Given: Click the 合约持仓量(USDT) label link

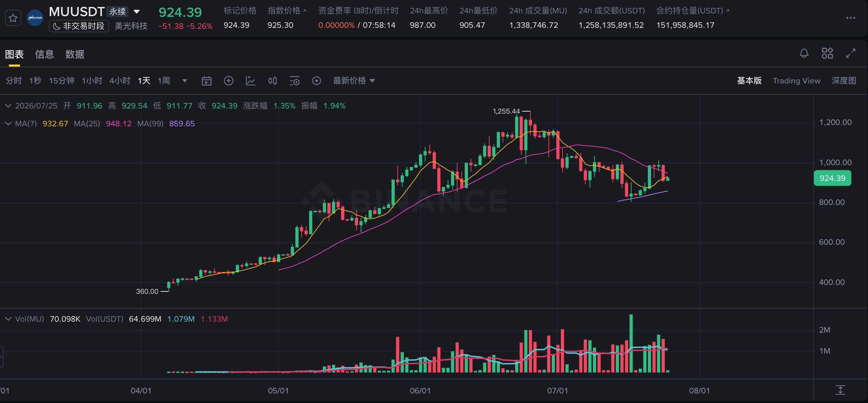Looking at the screenshot, I should [x=690, y=11].
